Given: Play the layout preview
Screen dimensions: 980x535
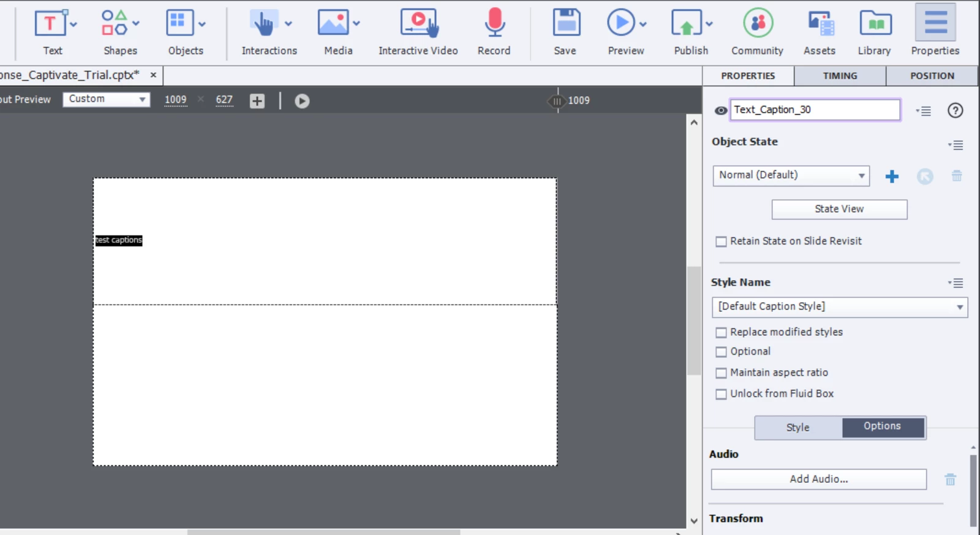Looking at the screenshot, I should click(302, 101).
